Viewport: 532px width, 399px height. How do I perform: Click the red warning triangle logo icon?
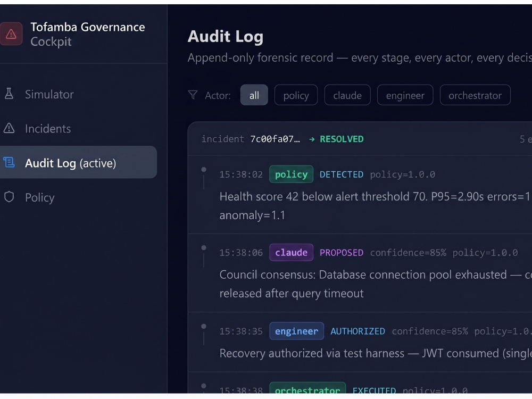click(x=11, y=34)
